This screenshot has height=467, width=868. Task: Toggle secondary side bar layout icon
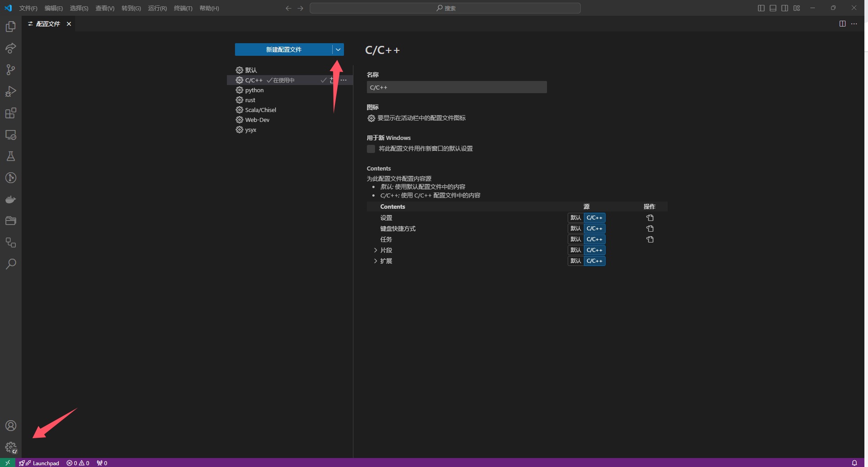pos(785,8)
